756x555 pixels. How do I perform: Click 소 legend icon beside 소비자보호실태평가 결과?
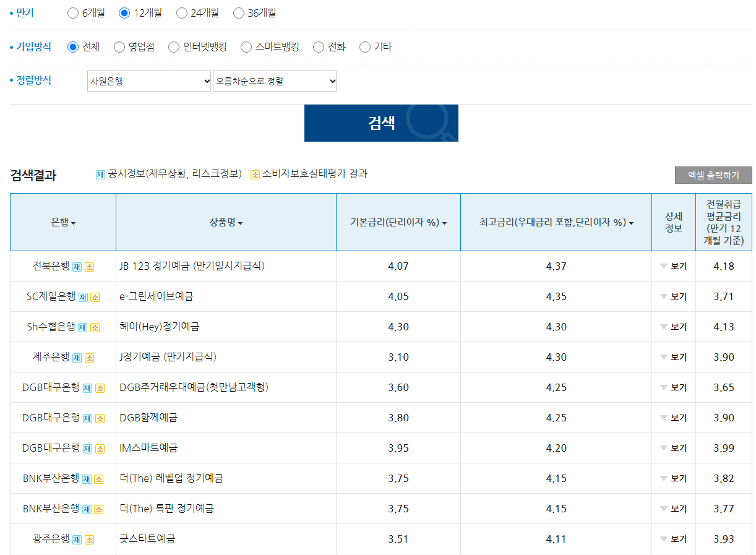coord(255,174)
